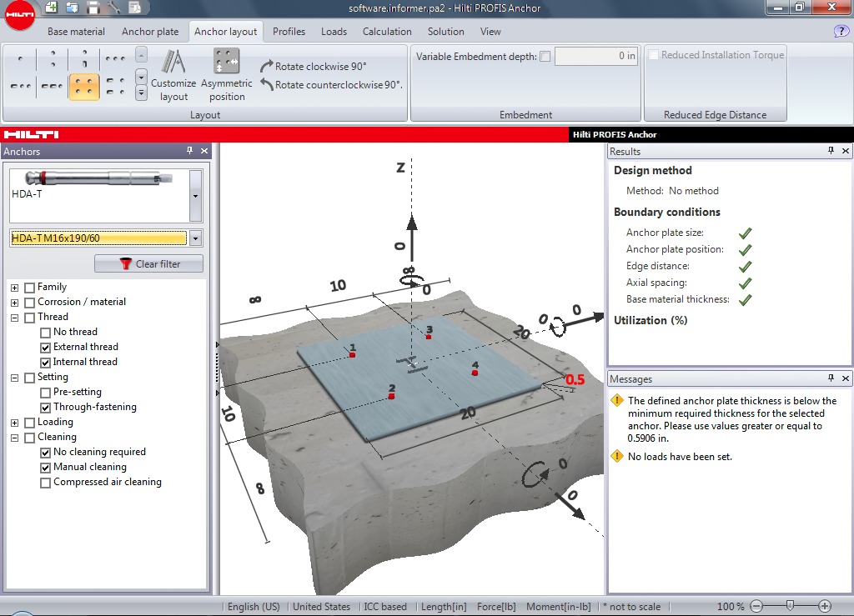Image resolution: width=854 pixels, height=616 pixels.
Task: Expand the Corrosion / material node
Action: [x=15, y=303]
